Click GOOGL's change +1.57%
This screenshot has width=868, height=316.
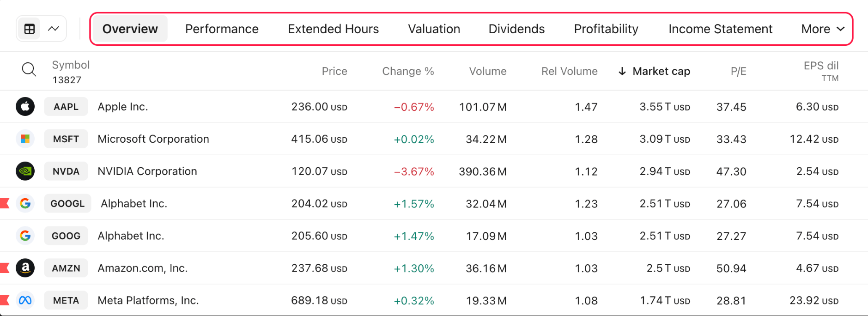[414, 204]
